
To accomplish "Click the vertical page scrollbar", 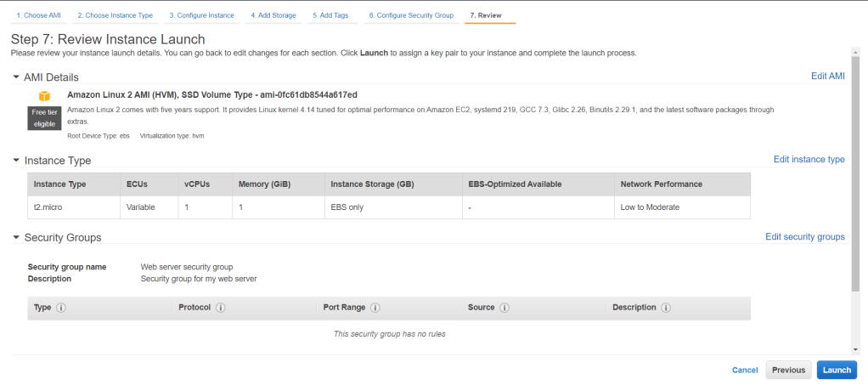I will [x=855, y=187].
